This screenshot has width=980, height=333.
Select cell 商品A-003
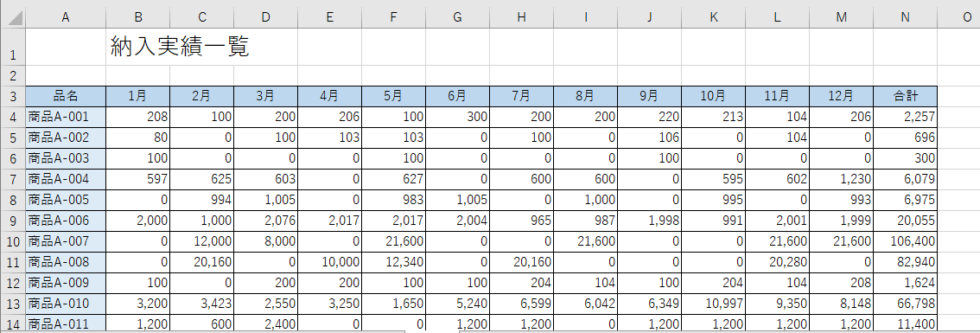[66, 158]
